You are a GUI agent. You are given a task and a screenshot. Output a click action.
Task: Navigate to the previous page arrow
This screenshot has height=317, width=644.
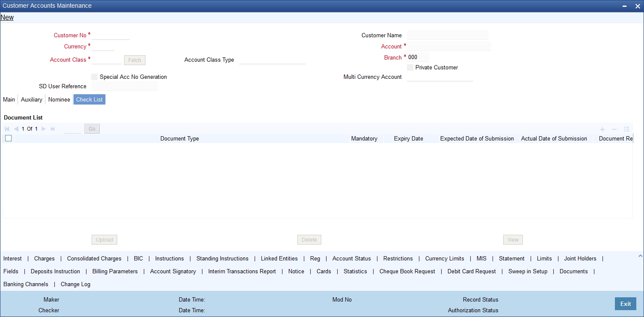pos(16,129)
